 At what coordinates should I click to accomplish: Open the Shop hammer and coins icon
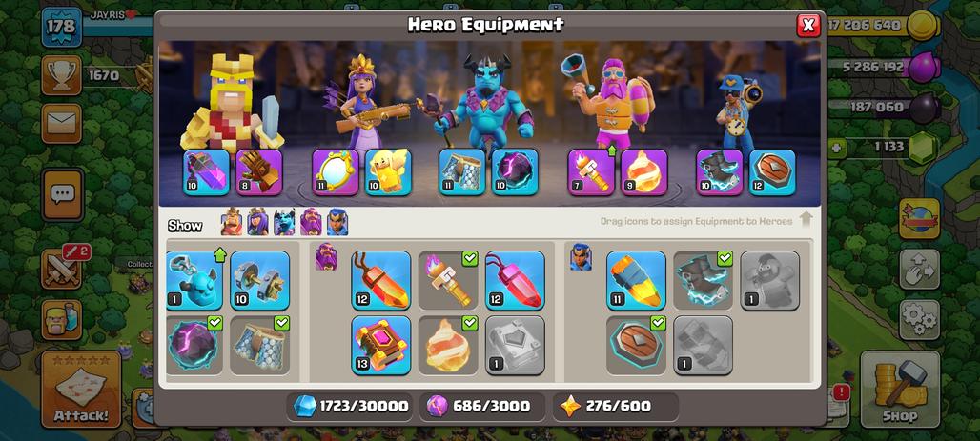point(900,390)
